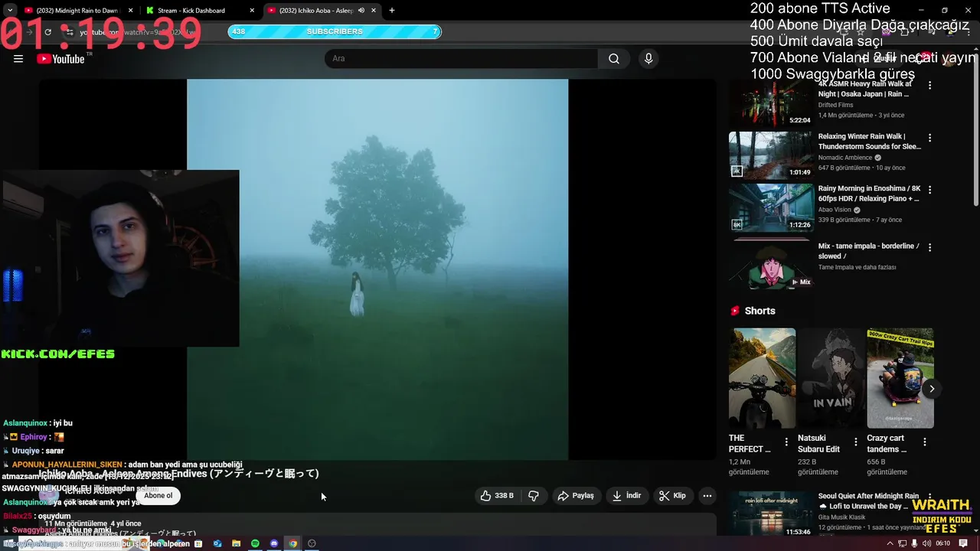Open File Explorer from taskbar
980x551 pixels.
[237, 543]
